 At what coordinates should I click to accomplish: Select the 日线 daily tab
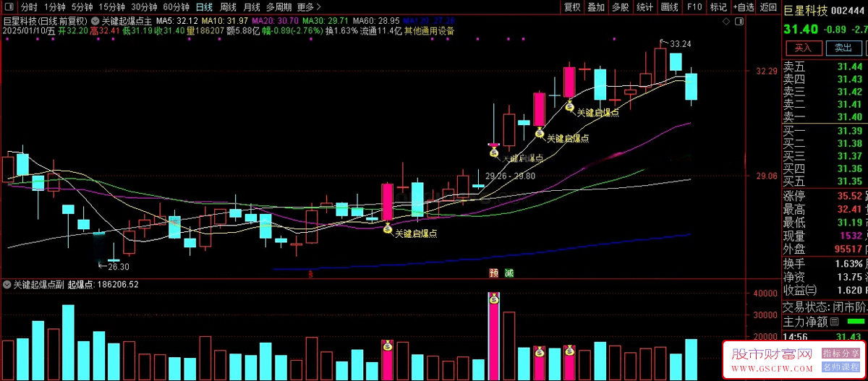tap(204, 7)
